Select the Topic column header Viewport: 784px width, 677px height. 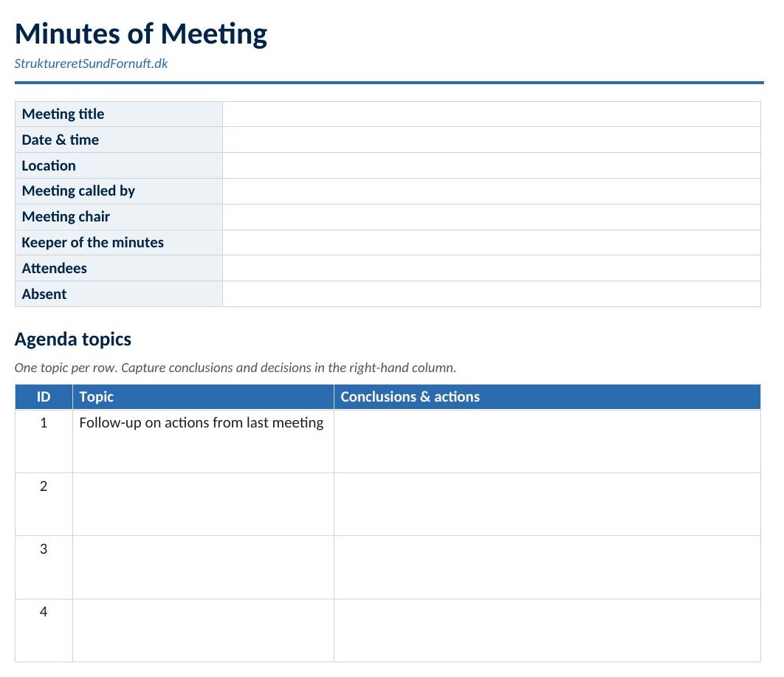tap(203, 397)
